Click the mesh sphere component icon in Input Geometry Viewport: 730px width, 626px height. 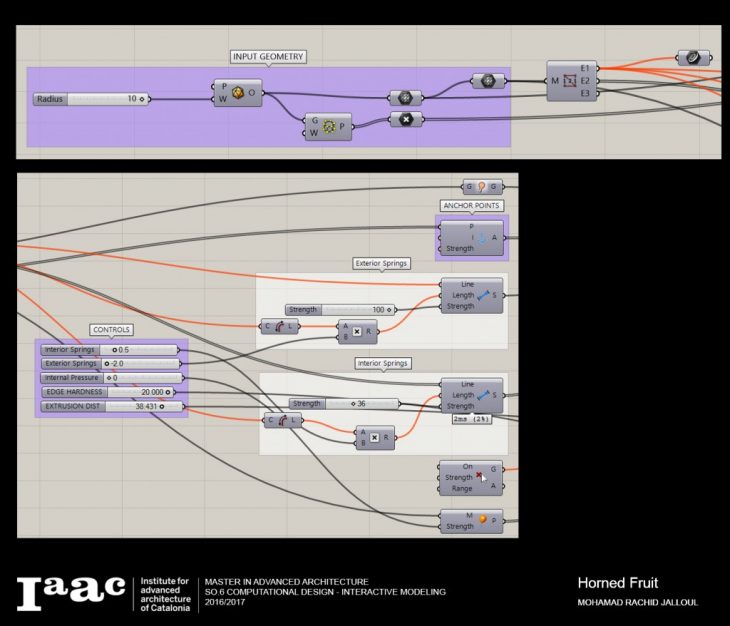238,93
